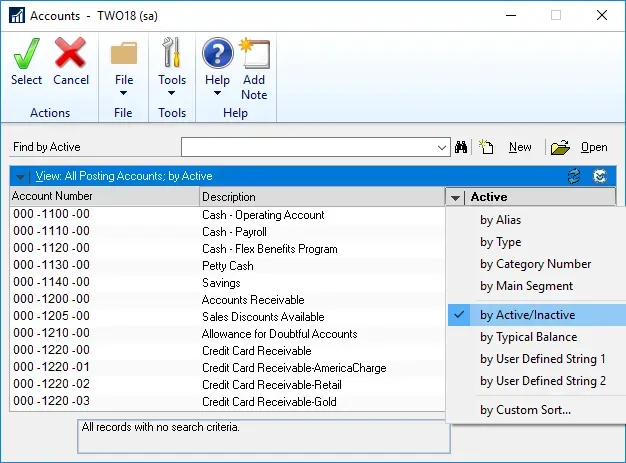This screenshot has width=626, height=463.
Task: Click the green Select checkmark icon
Action: 26,53
